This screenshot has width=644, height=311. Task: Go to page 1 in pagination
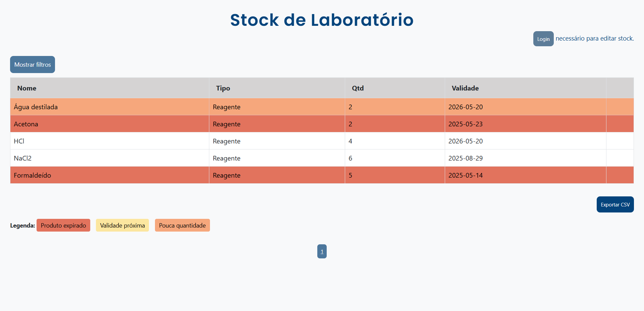point(322,251)
